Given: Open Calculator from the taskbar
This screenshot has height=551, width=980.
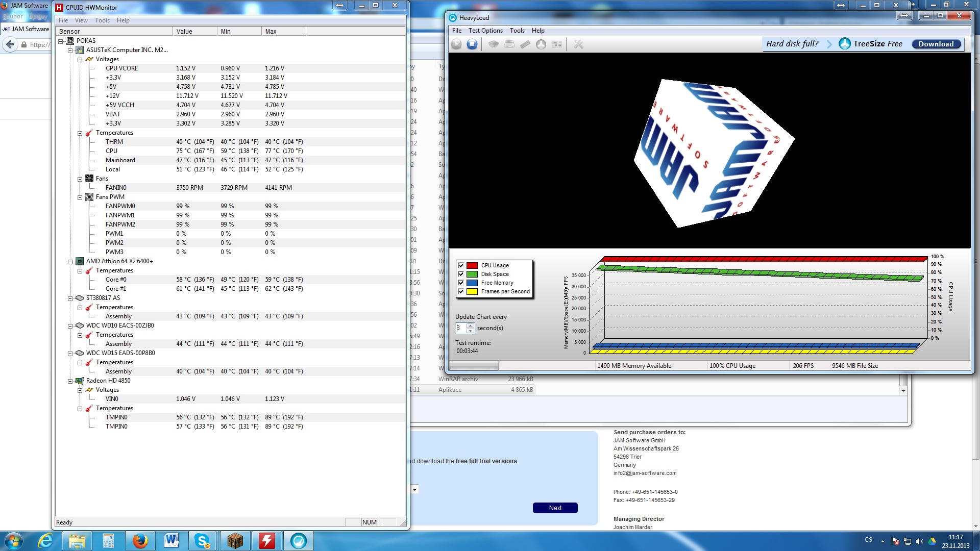Looking at the screenshot, I should tap(108, 541).
